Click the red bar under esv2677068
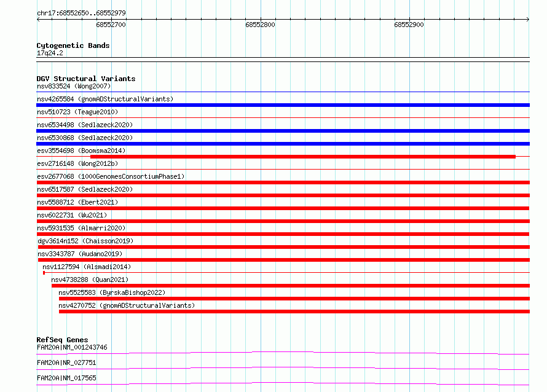 point(283,182)
